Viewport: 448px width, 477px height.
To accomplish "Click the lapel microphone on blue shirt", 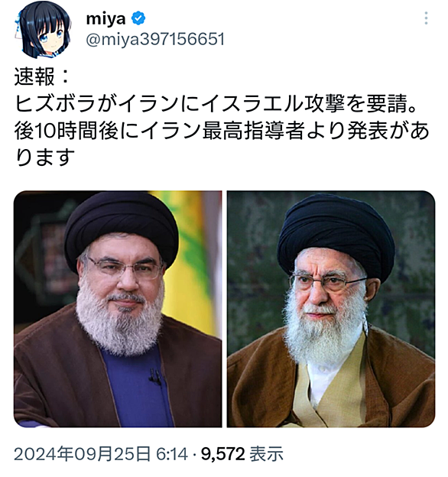I will 155,376.
